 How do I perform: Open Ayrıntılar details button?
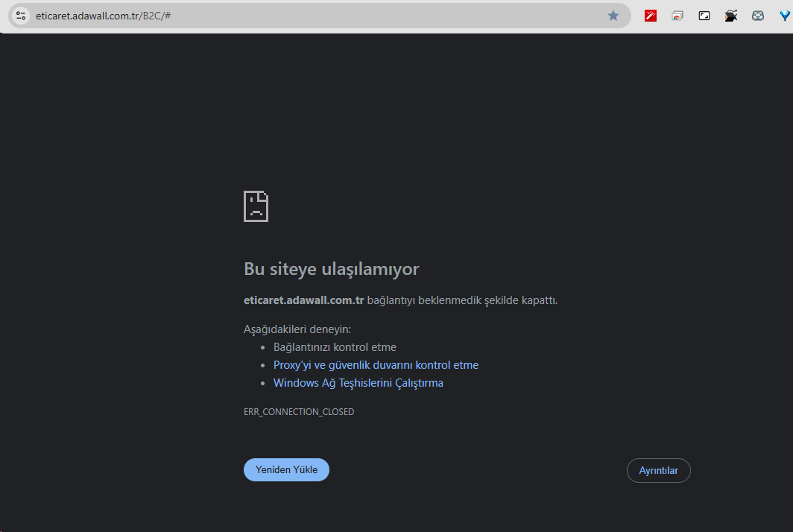[659, 470]
